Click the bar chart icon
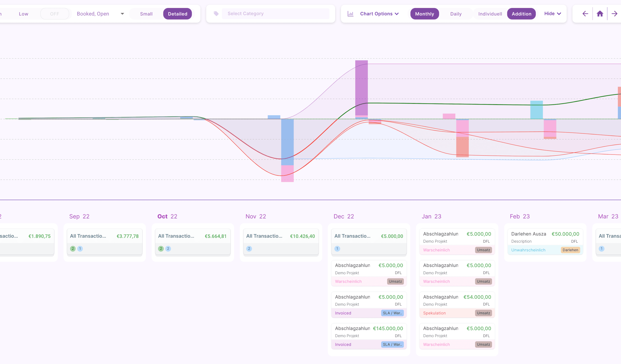The height and width of the screenshot is (364, 621). 351,14
